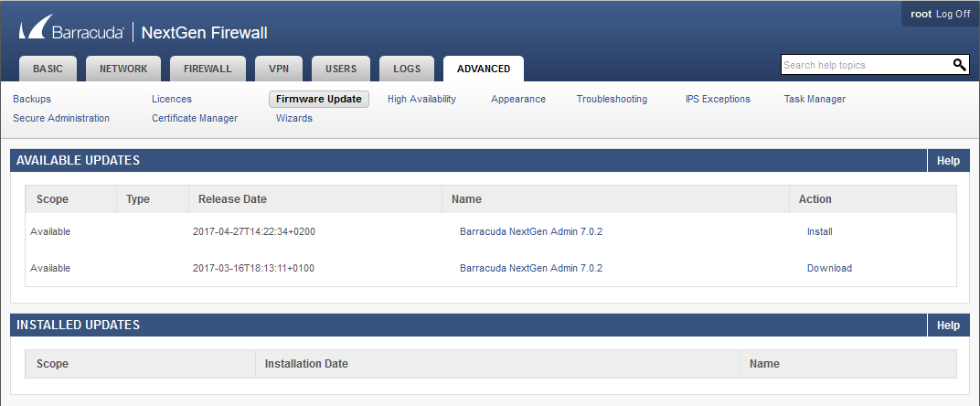This screenshot has width=980, height=406.
Task: Download the 2017-03-16 NextGen Admin update
Action: pyautogui.click(x=829, y=268)
